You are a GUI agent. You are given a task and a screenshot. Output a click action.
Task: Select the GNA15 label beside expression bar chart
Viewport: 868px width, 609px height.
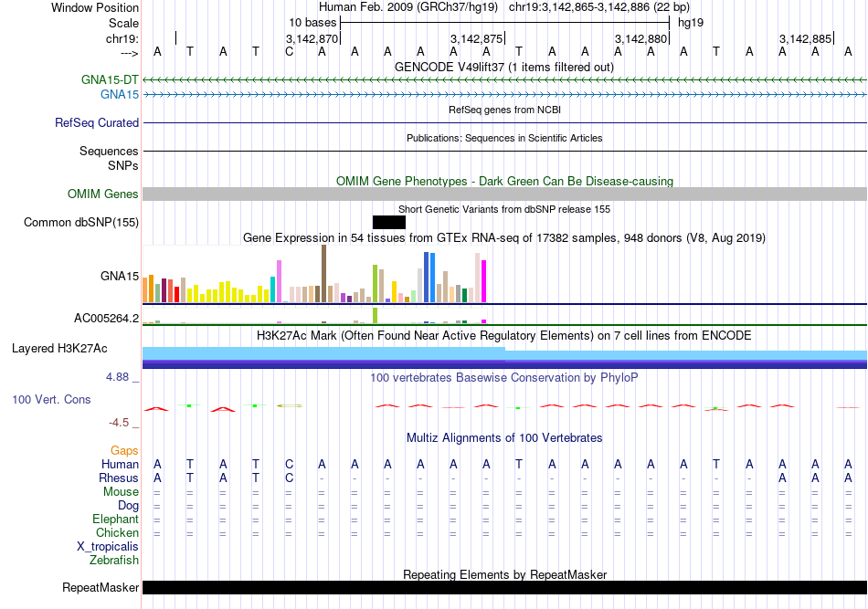pyautogui.click(x=120, y=276)
